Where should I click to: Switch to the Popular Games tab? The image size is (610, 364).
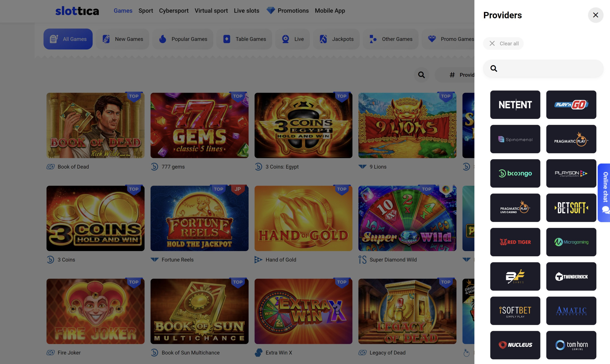183,39
